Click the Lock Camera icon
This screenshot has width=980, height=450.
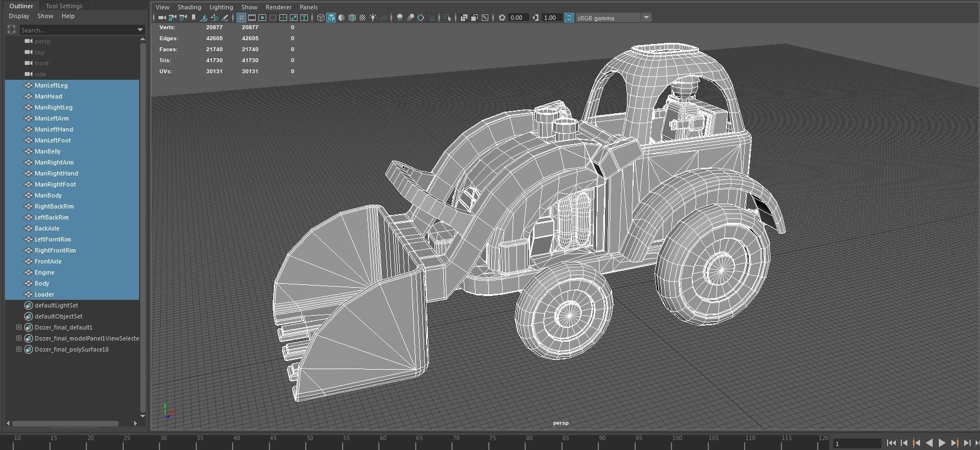tap(172, 18)
